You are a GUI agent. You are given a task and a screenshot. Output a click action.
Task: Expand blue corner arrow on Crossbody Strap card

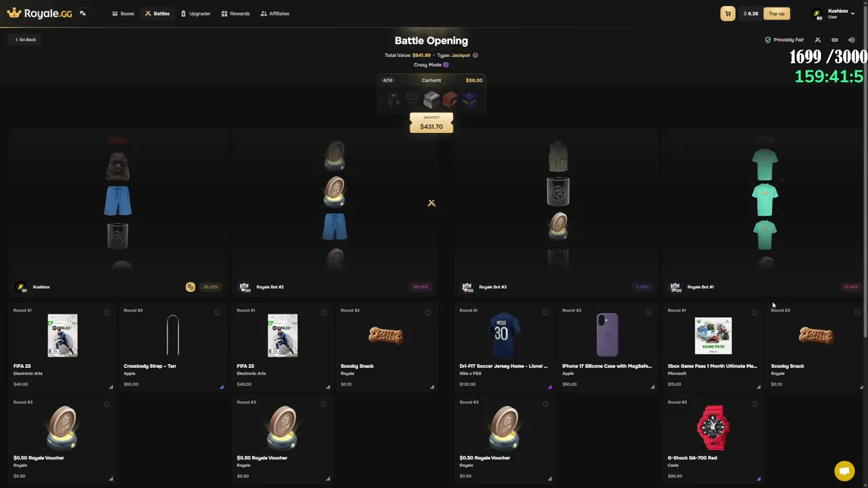222,387
